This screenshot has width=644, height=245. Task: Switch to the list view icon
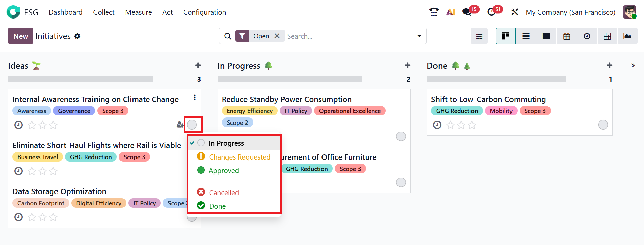tap(526, 36)
